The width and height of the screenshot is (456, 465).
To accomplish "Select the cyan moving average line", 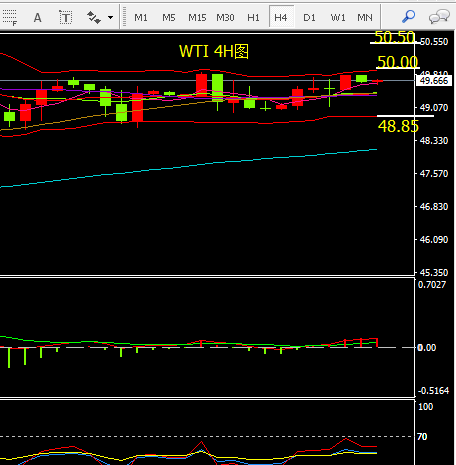I will (x=188, y=166).
